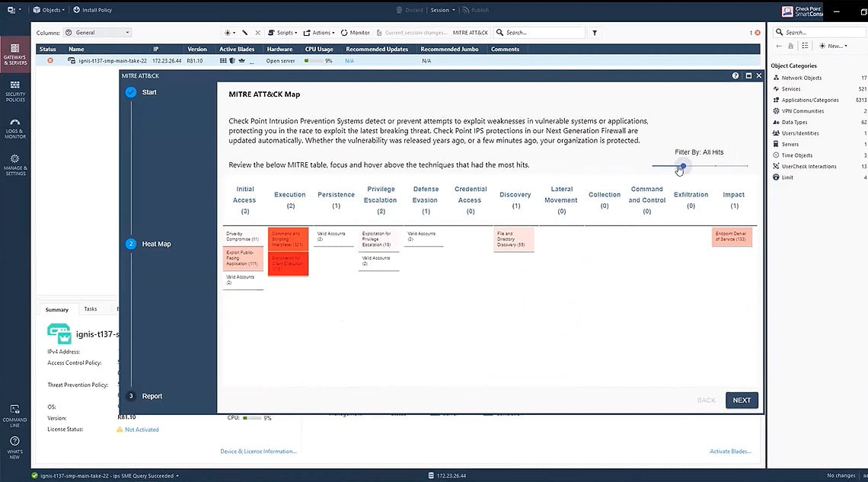The image size is (868, 482).
Task: Select the ignis-t137-smp-main-take-22 gateway row
Action: click(398, 60)
